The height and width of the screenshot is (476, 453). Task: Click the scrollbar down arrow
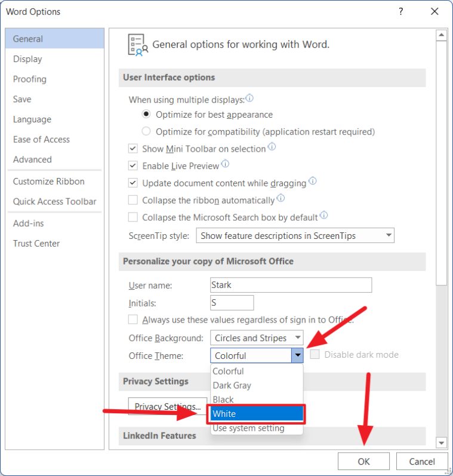441,443
